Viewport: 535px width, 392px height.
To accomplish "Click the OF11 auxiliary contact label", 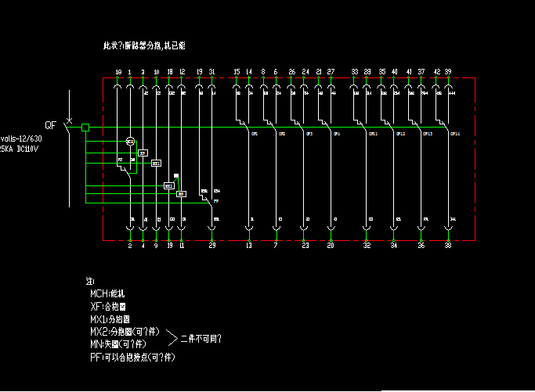I will click(x=374, y=134).
